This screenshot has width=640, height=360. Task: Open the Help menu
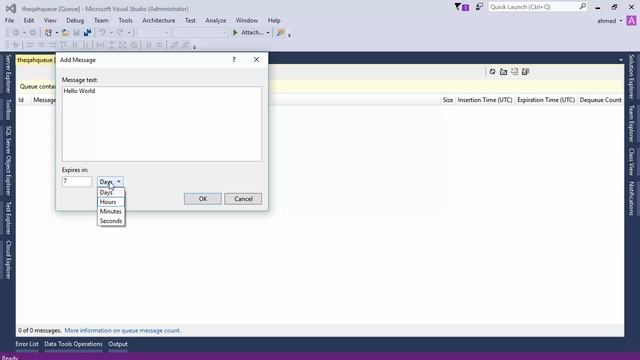click(274, 20)
